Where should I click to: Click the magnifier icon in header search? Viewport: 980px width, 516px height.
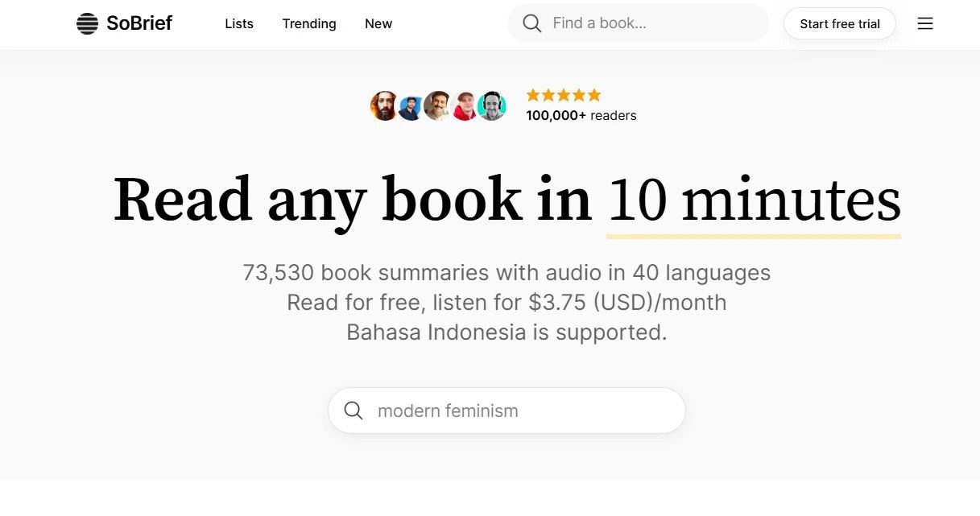[x=531, y=23]
